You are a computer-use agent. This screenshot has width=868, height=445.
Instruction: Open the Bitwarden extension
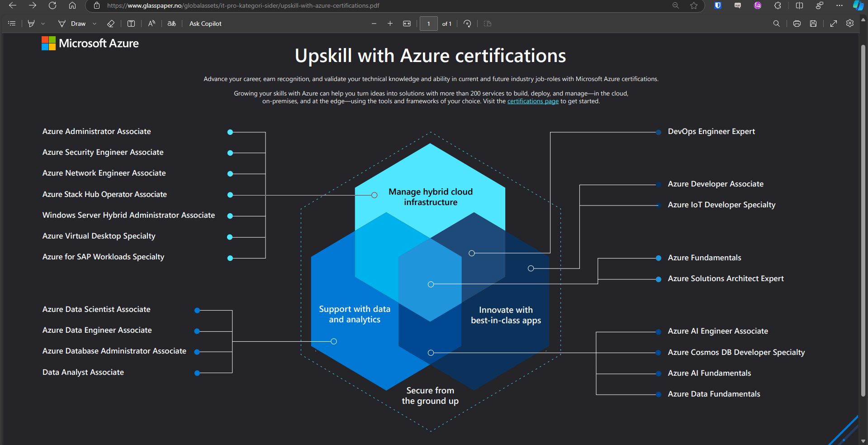[x=718, y=5]
